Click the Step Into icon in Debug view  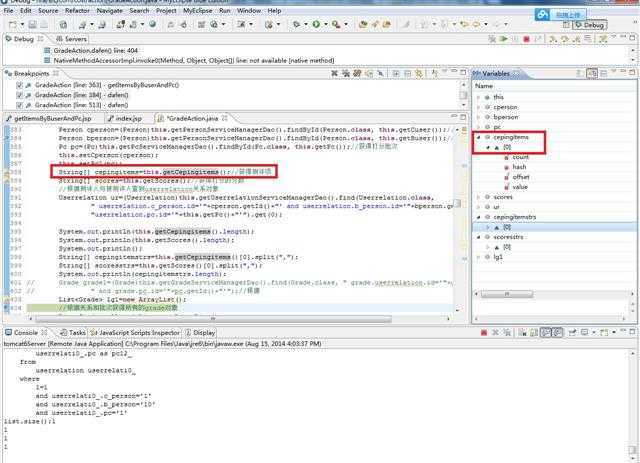coord(553,39)
